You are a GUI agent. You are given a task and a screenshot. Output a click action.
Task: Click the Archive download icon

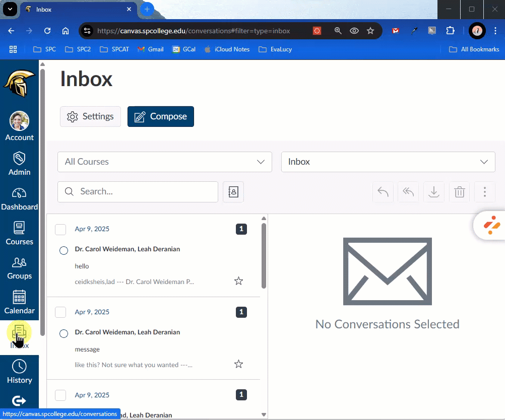click(434, 192)
